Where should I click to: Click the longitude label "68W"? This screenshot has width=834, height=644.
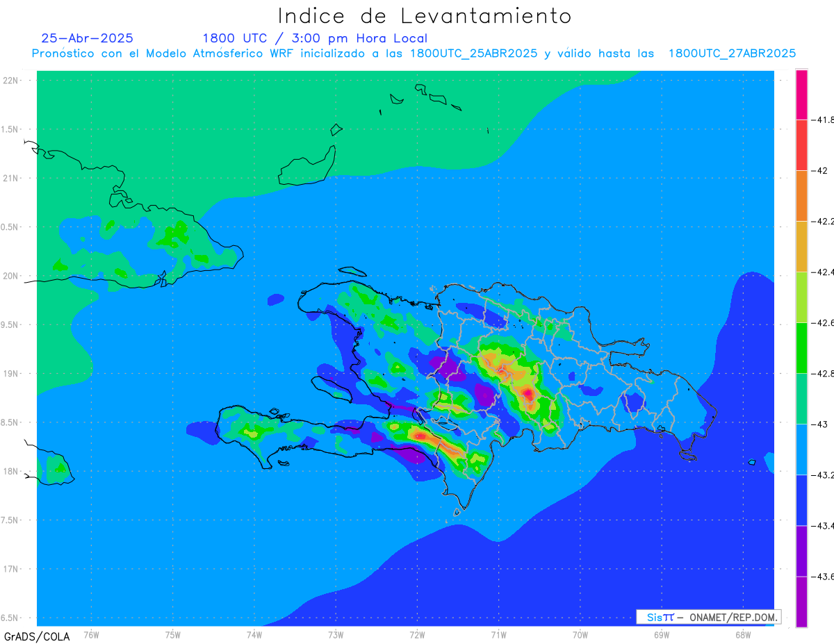[x=742, y=634]
